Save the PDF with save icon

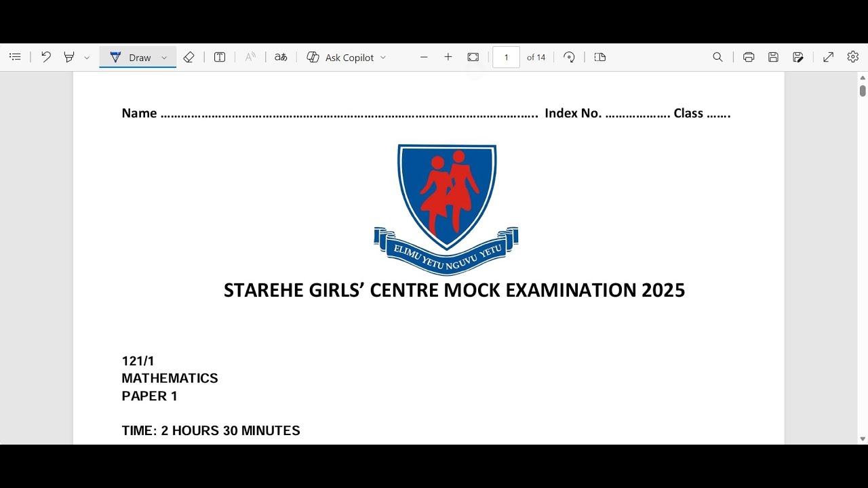773,58
